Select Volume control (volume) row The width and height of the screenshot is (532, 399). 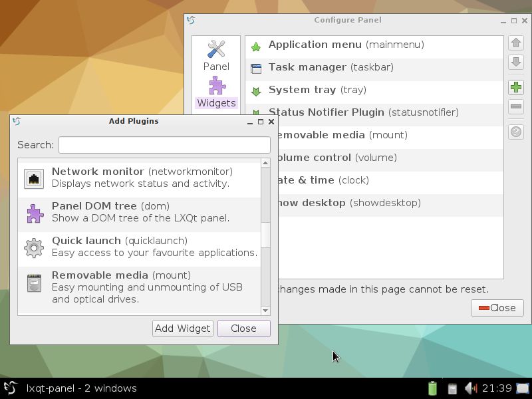pos(390,160)
